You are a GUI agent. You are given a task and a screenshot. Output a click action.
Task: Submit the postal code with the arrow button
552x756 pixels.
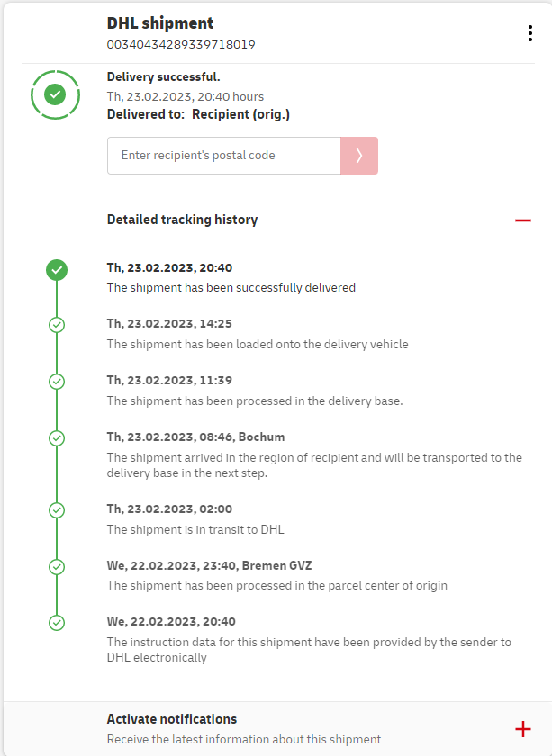pyautogui.click(x=359, y=156)
